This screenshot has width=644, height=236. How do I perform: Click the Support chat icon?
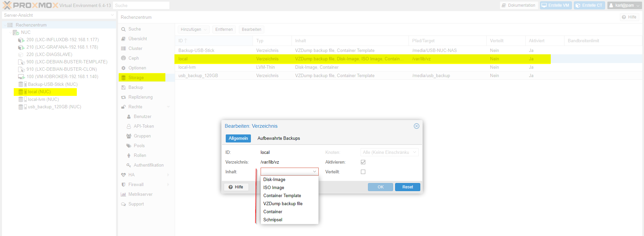click(x=123, y=204)
